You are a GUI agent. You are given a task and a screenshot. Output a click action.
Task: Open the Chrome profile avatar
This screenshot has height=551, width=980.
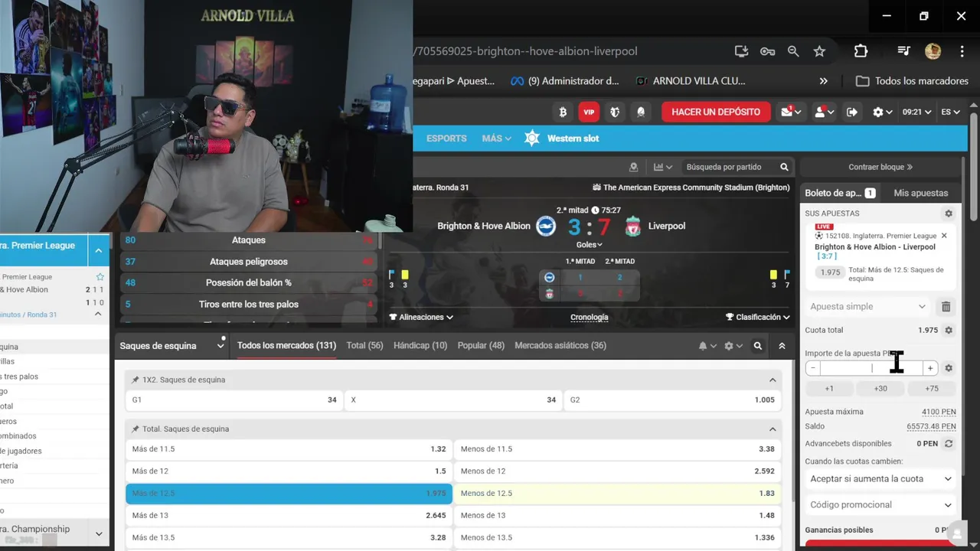coord(933,51)
